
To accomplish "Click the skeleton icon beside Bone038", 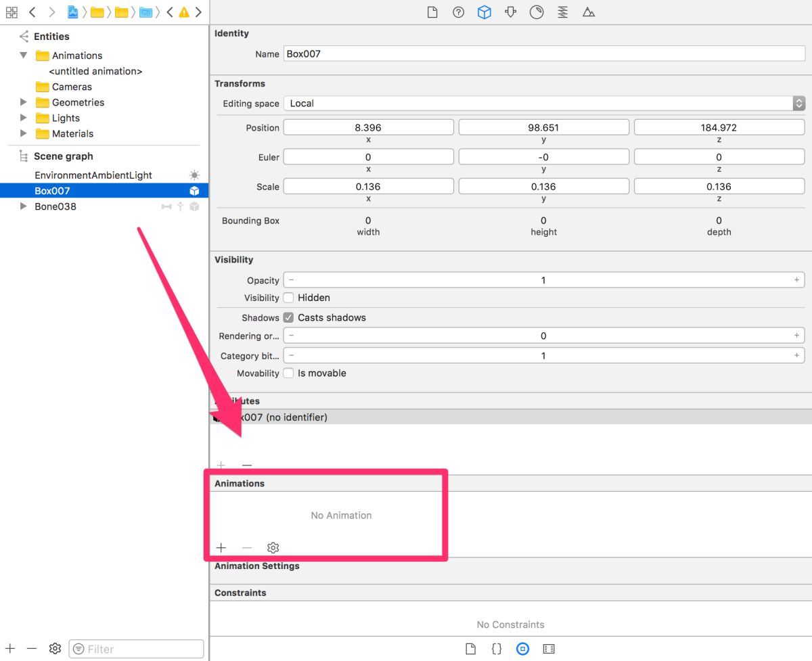I will [x=181, y=206].
